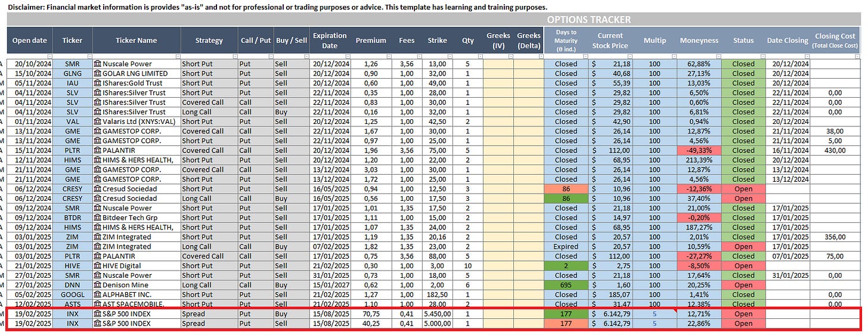Select the 16/11/2024 date closing cell
Viewport: 868px width, 335px height.
click(788, 150)
